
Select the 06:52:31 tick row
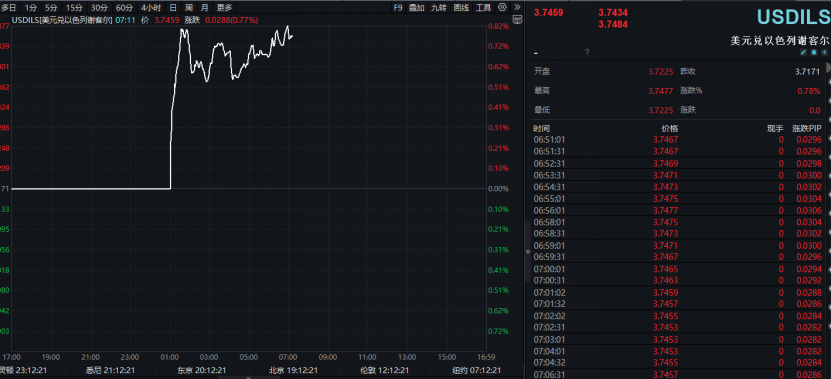click(x=678, y=163)
